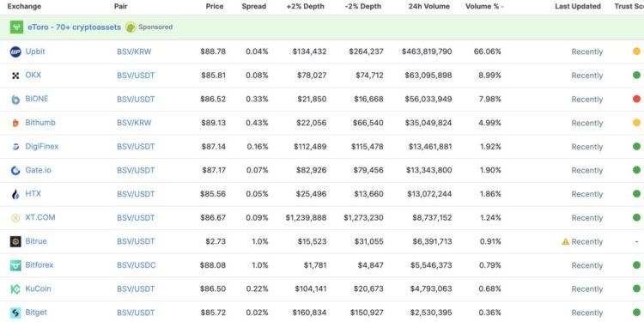
Task: Click the DigiFinex exchange logo icon
Action: pos(15,147)
